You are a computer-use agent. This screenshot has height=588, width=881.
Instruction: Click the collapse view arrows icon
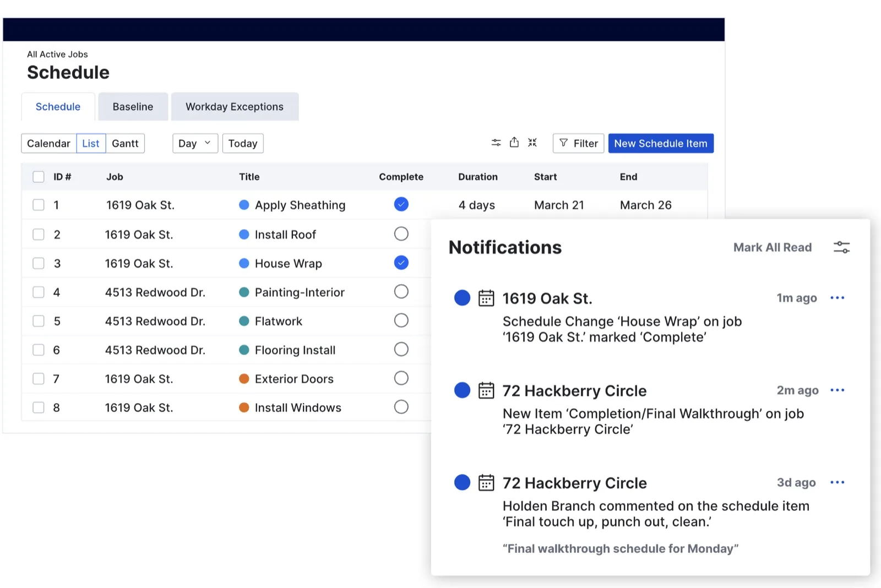click(x=532, y=143)
